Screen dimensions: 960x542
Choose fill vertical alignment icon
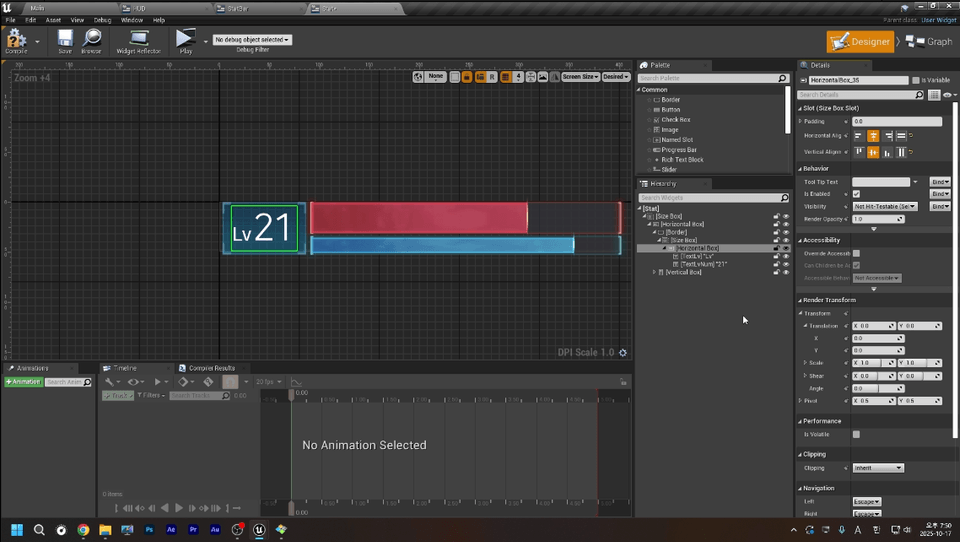(x=901, y=152)
